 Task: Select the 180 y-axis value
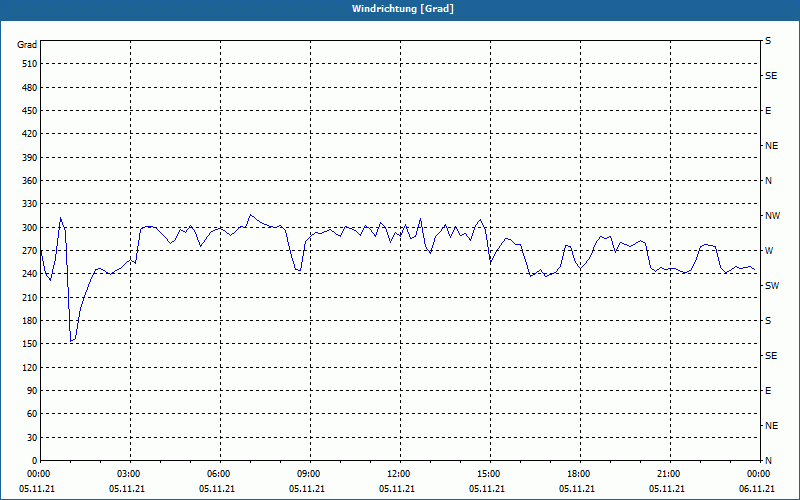pos(30,321)
